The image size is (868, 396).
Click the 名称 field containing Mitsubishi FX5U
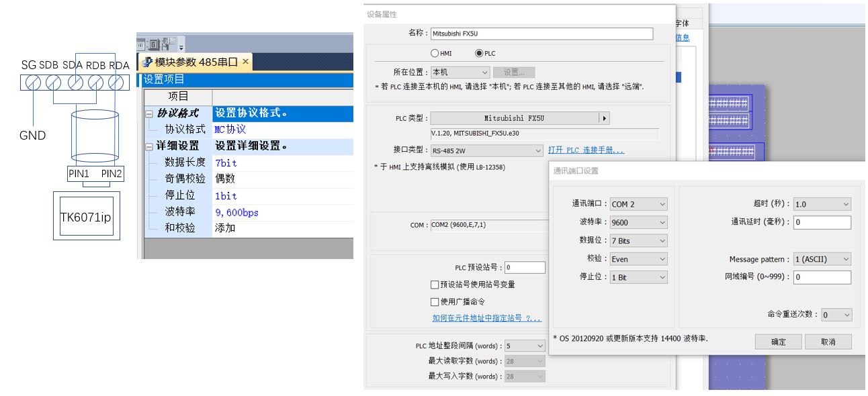tap(541, 34)
